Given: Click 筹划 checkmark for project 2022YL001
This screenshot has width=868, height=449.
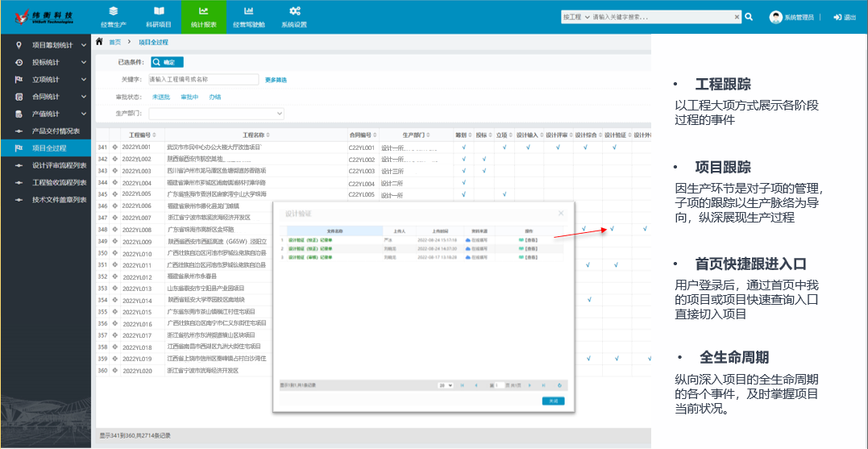Looking at the screenshot, I should [463, 148].
